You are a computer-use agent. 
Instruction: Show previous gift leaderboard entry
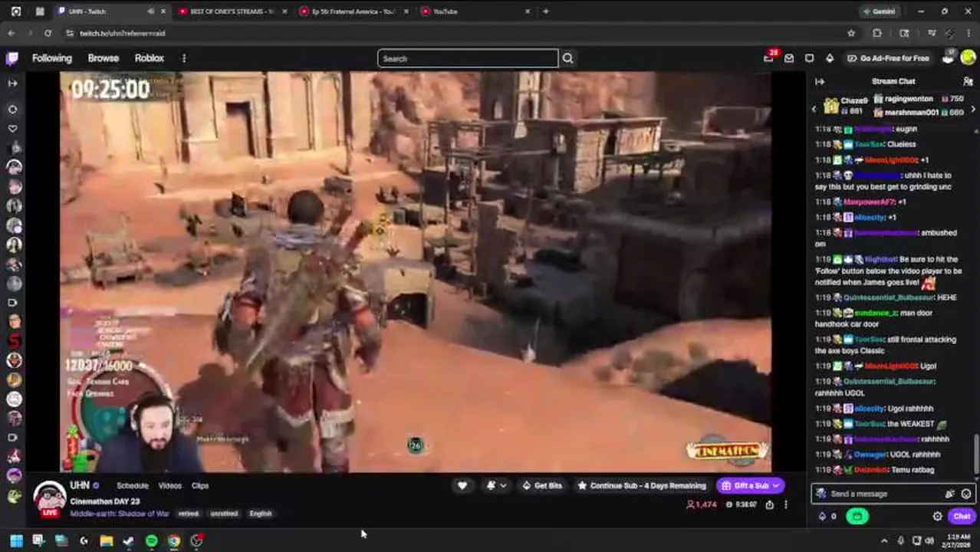[x=814, y=110]
